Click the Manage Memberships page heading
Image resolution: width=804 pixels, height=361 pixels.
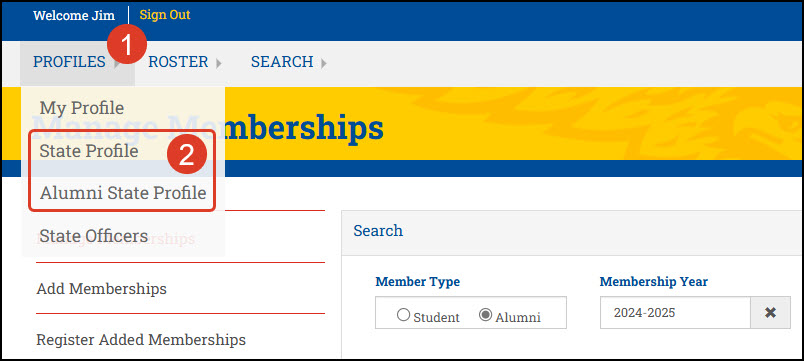pyautogui.click(x=208, y=127)
